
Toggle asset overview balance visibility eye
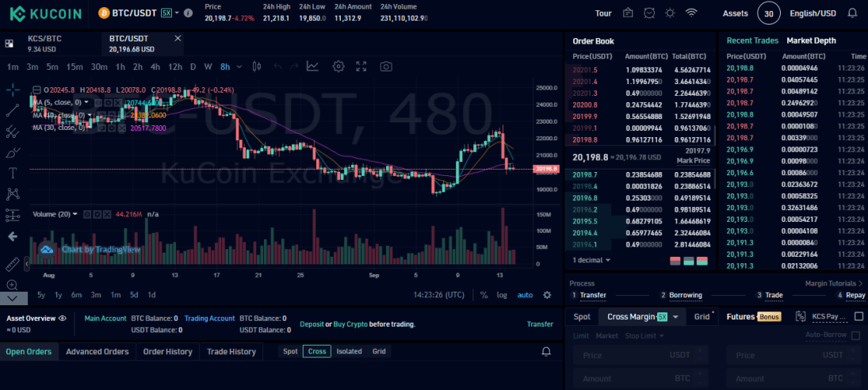(x=63, y=318)
